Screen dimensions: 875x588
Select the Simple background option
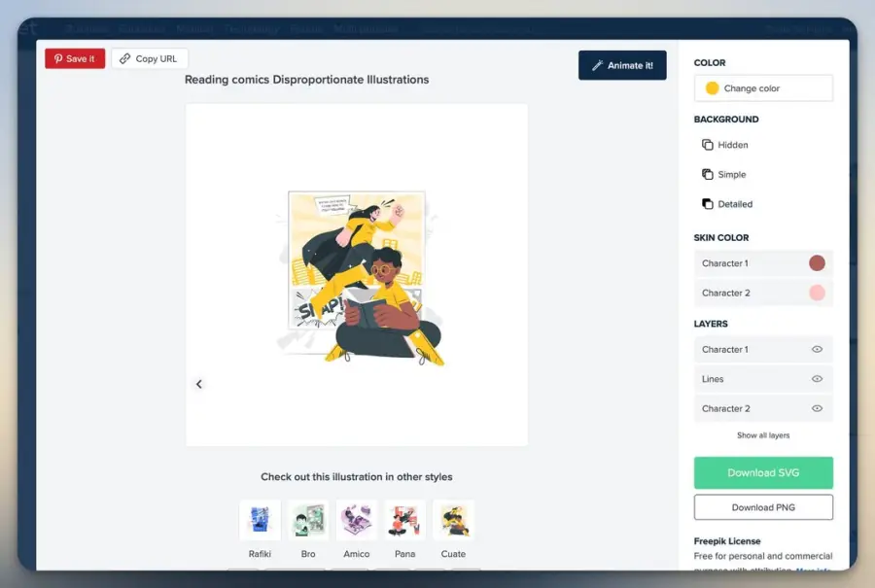point(723,175)
